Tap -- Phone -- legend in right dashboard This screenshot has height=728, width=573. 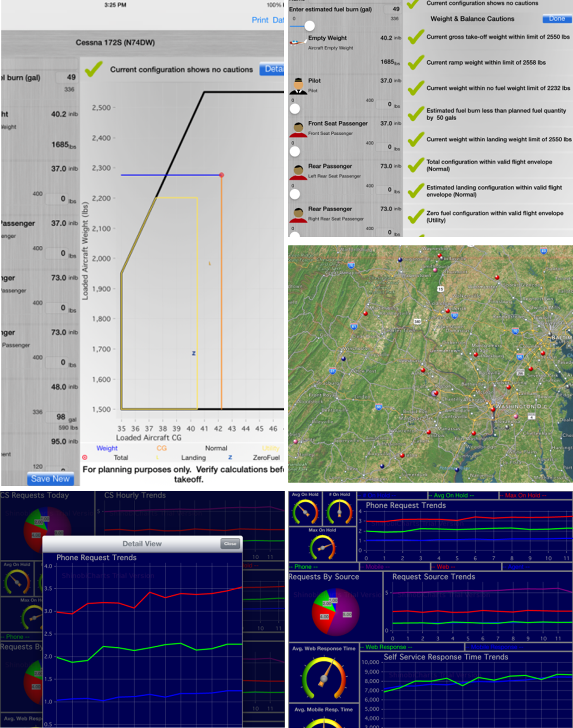click(303, 567)
